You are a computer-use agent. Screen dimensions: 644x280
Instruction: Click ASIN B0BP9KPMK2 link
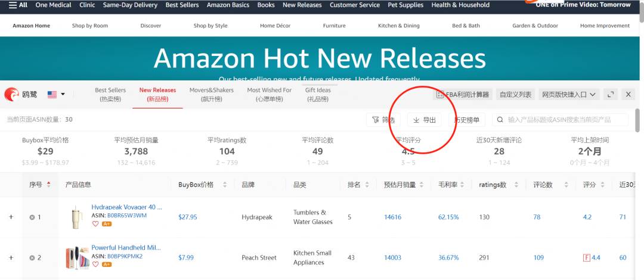pyautogui.click(x=125, y=256)
